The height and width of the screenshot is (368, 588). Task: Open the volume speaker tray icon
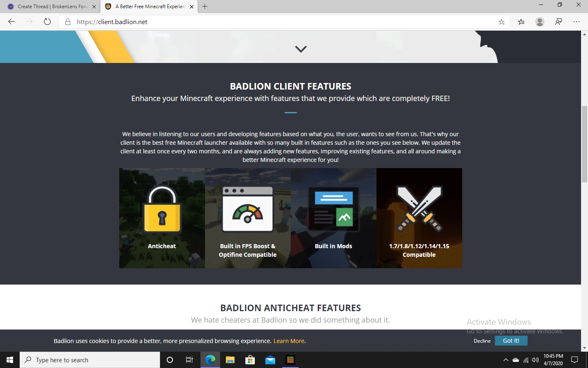tap(535, 360)
